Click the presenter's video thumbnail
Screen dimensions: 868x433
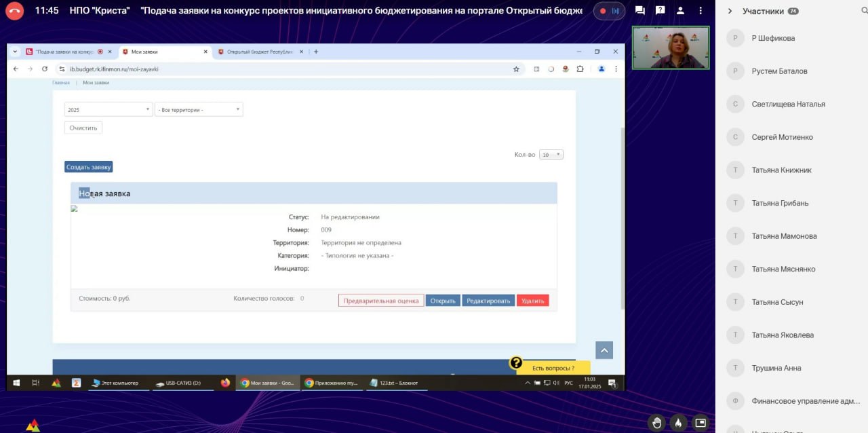coord(670,48)
